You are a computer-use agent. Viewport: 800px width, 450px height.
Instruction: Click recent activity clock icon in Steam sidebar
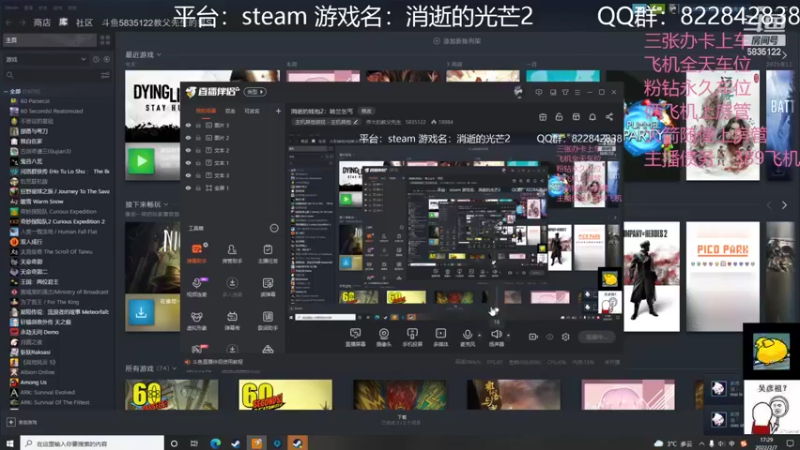tap(96, 60)
